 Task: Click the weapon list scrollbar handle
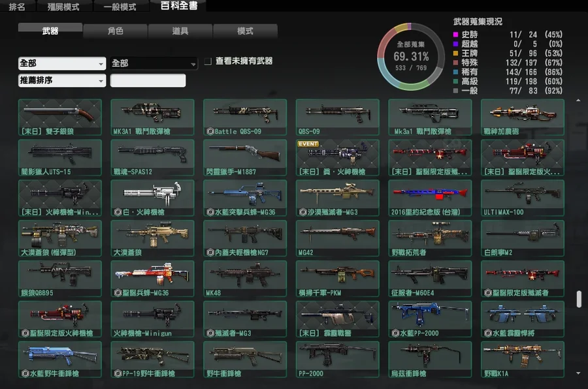tap(578, 299)
